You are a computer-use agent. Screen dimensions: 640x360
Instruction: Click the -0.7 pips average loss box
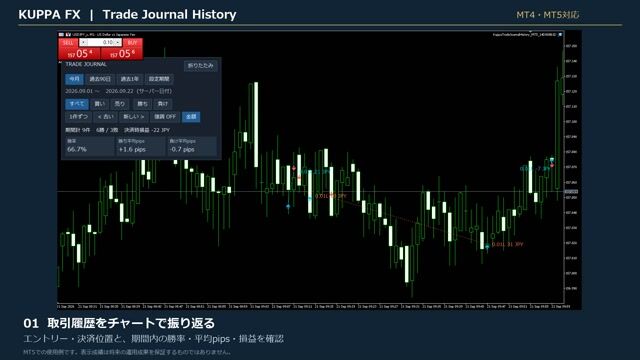pos(192,146)
